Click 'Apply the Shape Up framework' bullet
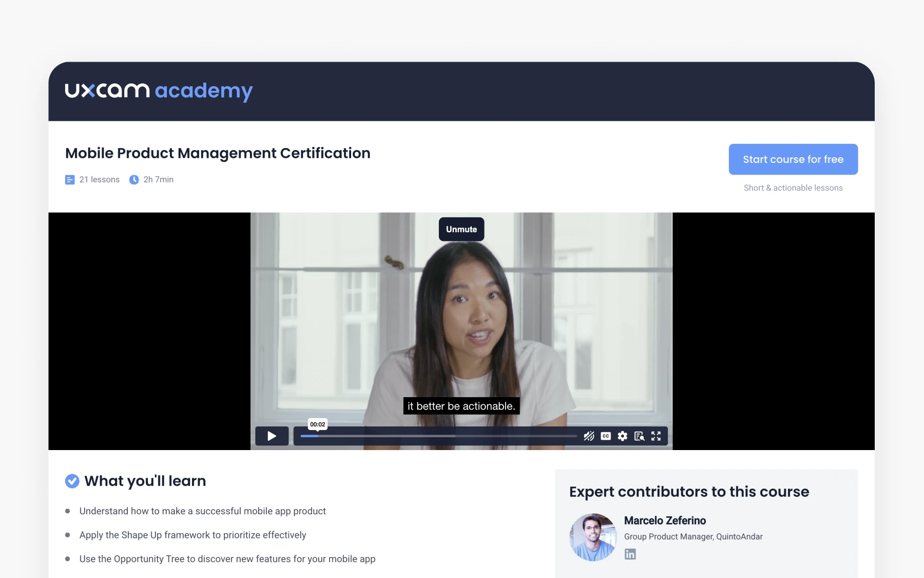Image resolution: width=924 pixels, height=578 pixels. pos(192,535)
